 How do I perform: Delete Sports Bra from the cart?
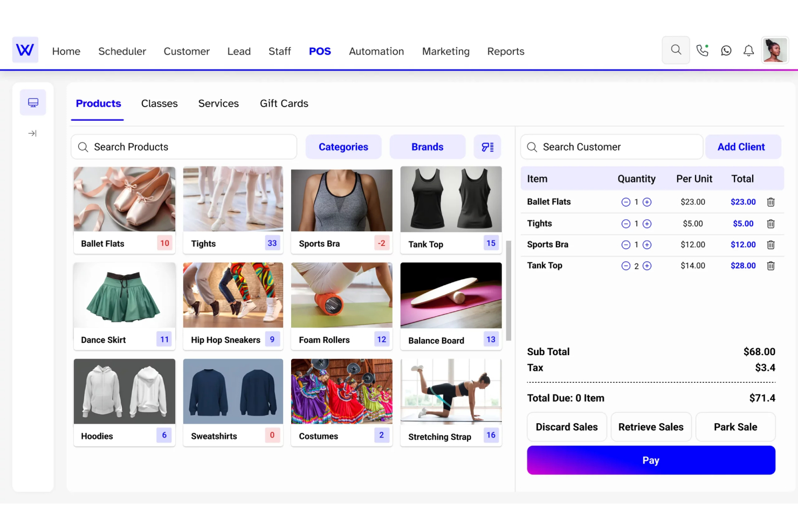tap(771, 245)
